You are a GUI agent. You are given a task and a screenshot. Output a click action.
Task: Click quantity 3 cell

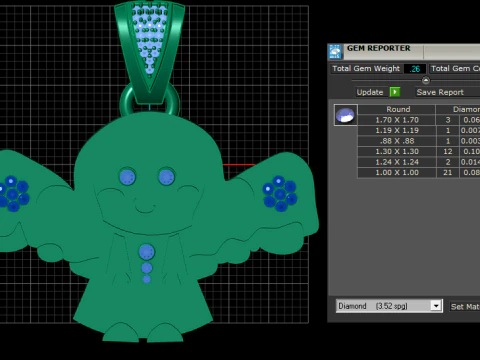tap(448, 120)
